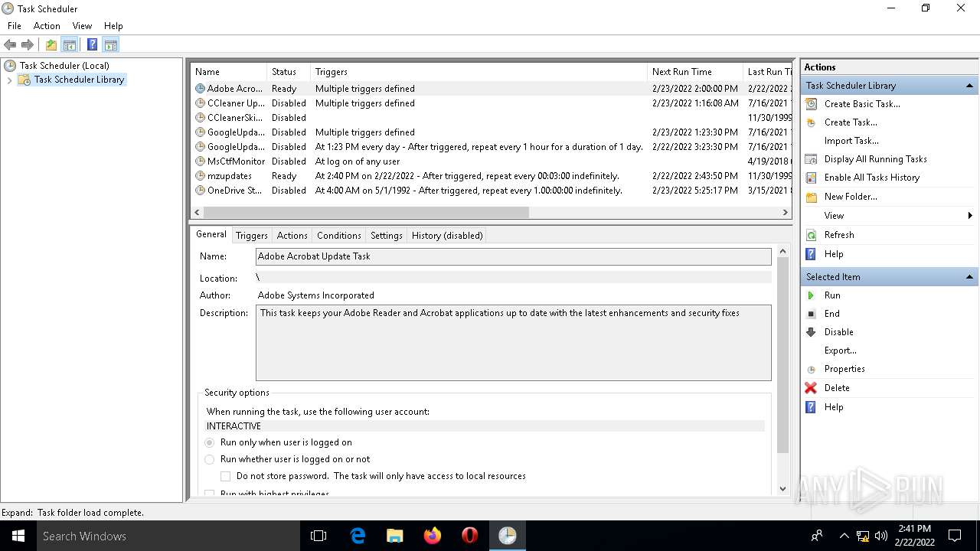Toggle the Show/Hide Console Tree icon
980x551 pixels.
tap(69, 45)
